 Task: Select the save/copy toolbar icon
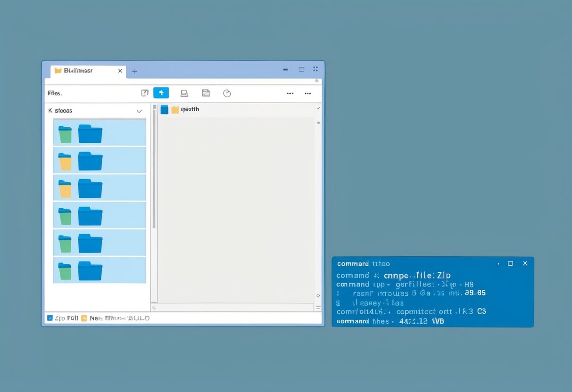pyautogui.click(x=206, y=93)
